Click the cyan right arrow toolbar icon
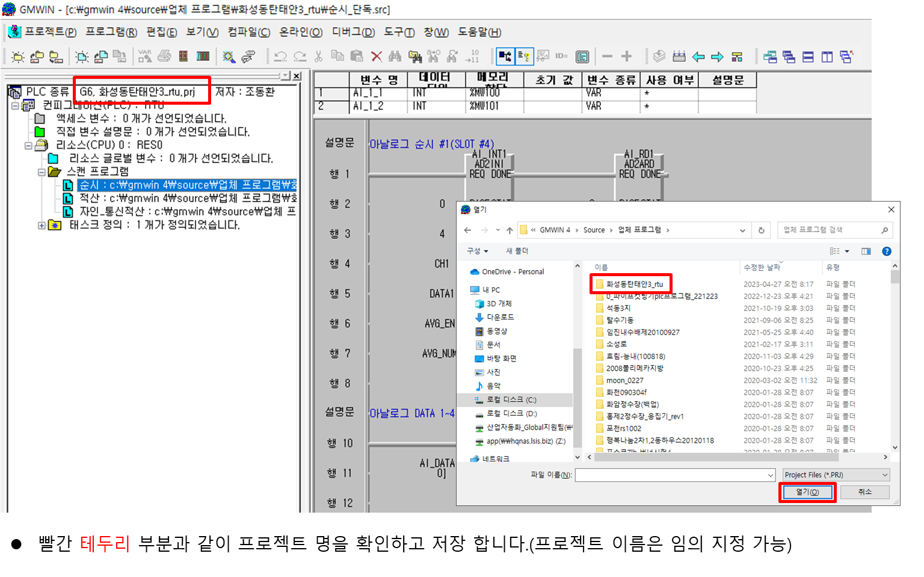The image size is (924, 577). [x=718, y=57]
